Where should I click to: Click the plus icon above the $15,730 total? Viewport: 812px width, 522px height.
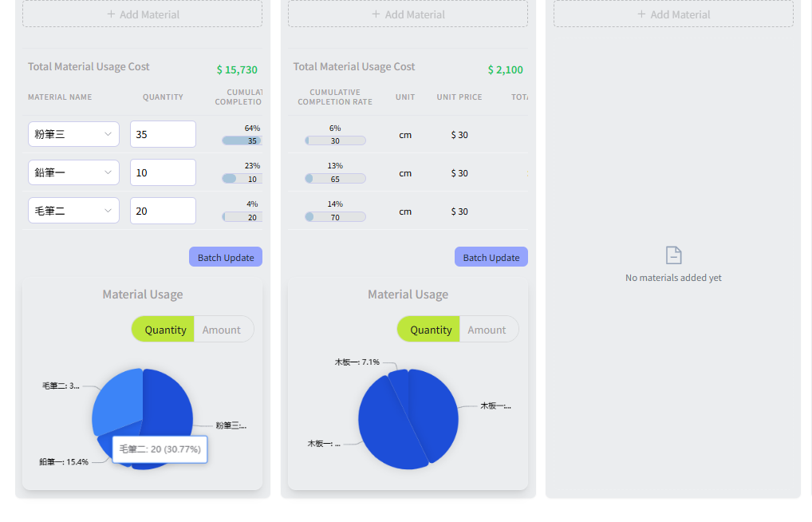coord(111,14)
